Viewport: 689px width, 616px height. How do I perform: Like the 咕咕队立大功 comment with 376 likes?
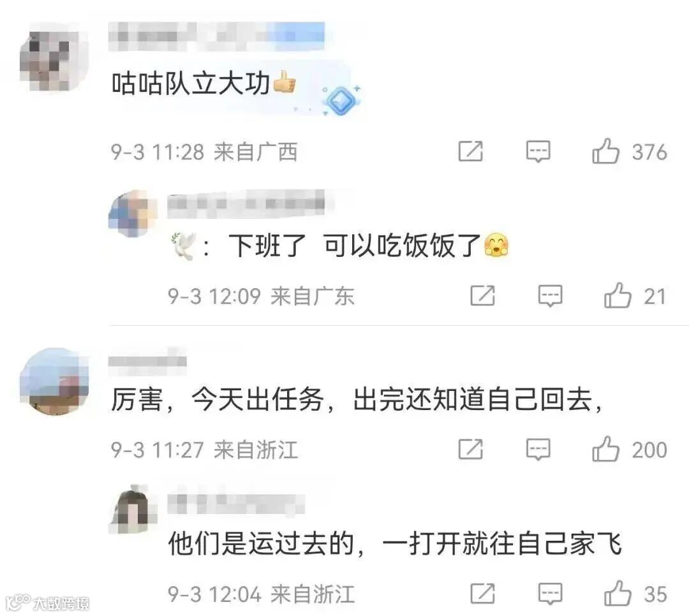click(605, 152)
